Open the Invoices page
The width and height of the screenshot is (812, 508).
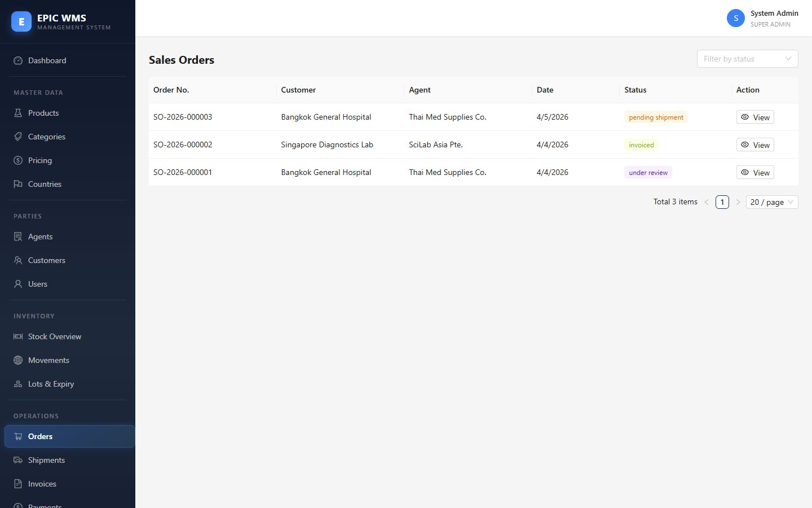click(x=69, y=484)
